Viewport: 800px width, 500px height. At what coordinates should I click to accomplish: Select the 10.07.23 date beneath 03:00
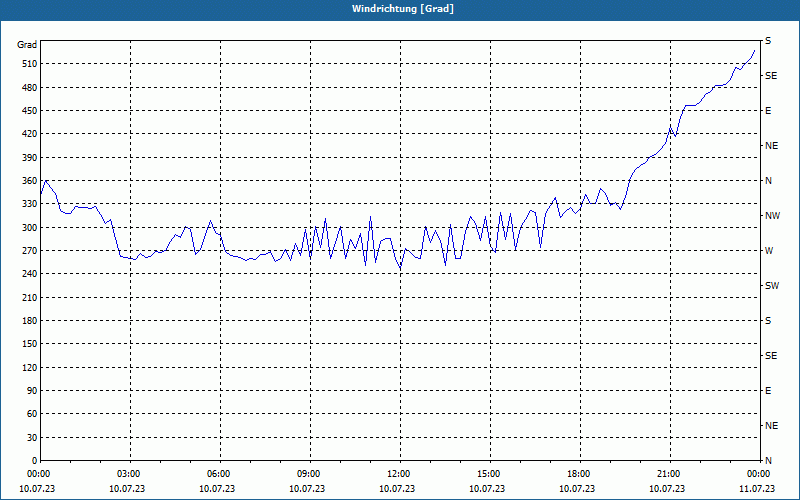tap(127, 488)
